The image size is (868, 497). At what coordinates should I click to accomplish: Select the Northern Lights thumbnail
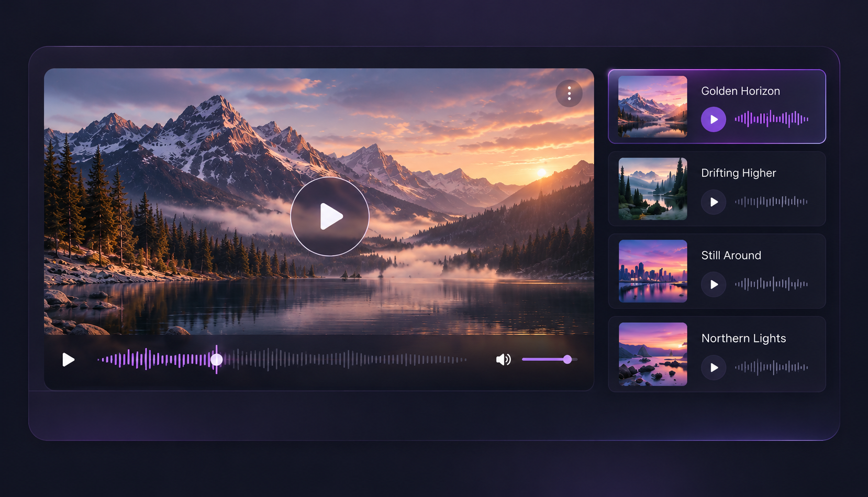click(x=653, y=354)
